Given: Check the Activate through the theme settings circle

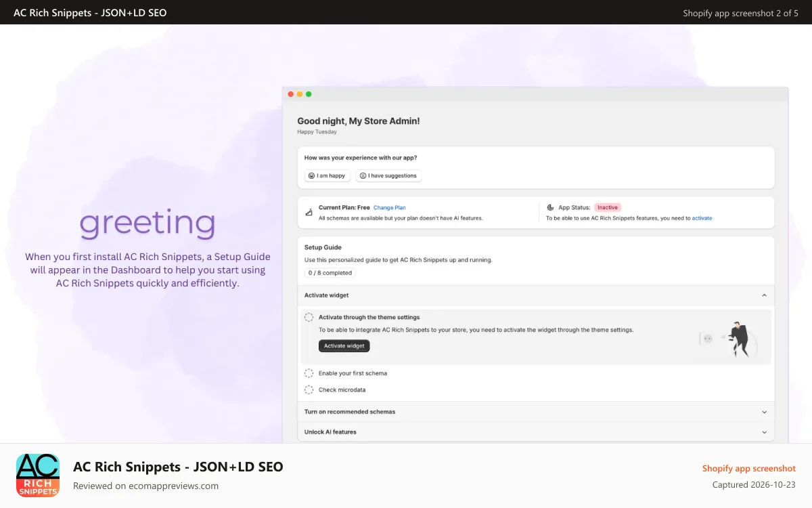Looking at the screenshot, I should pos(309,317).
